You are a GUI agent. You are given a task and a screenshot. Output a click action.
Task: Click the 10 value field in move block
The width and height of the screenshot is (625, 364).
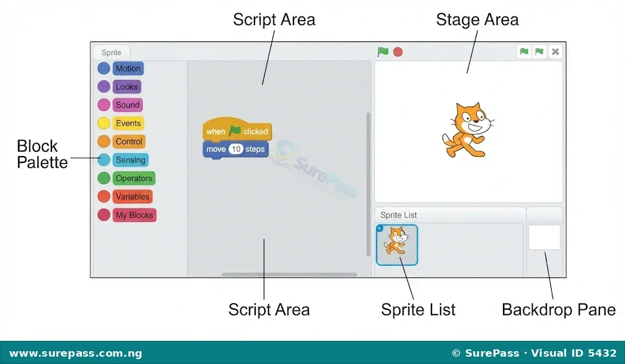(236, 149)
